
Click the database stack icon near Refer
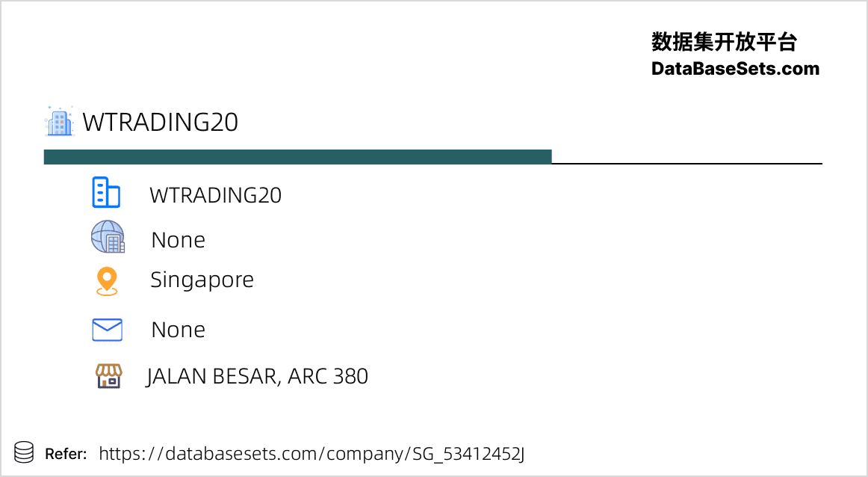click(x=24, y=452)
